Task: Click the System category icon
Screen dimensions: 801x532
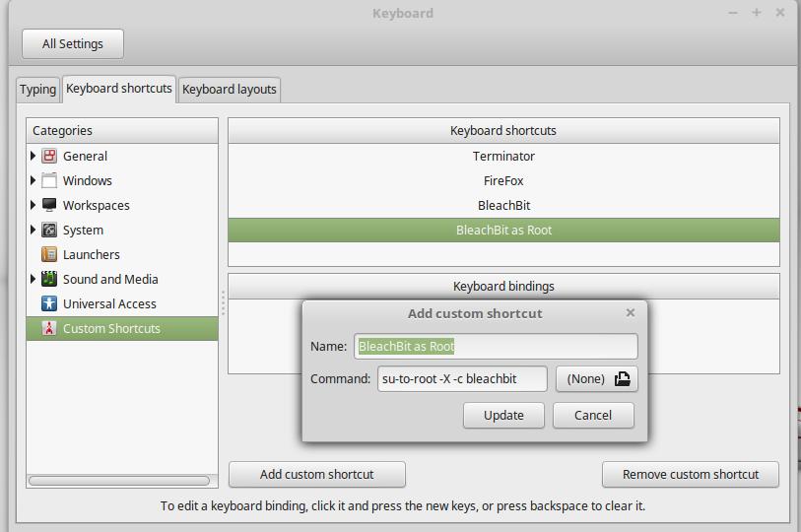Action: click(49, 230)
